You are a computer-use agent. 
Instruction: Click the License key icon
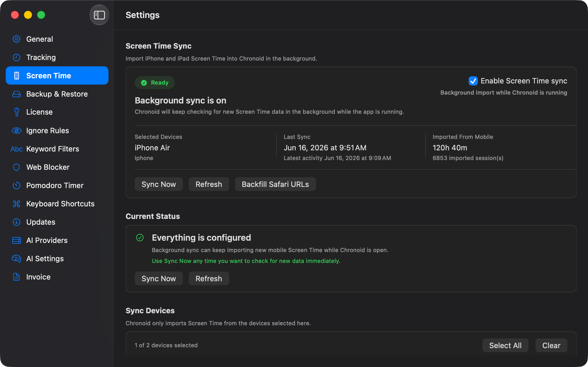pos(17,112)
